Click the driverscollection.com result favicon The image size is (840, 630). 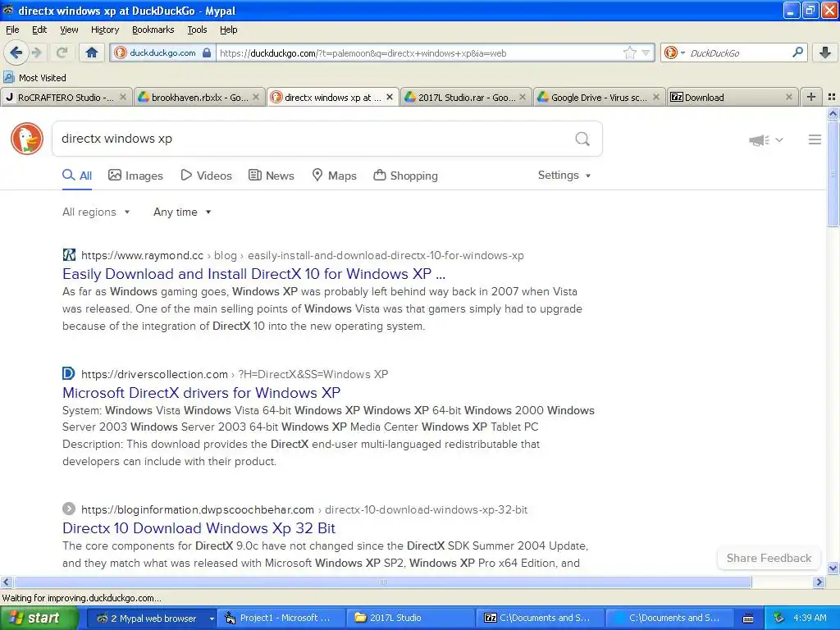point(69,373)
